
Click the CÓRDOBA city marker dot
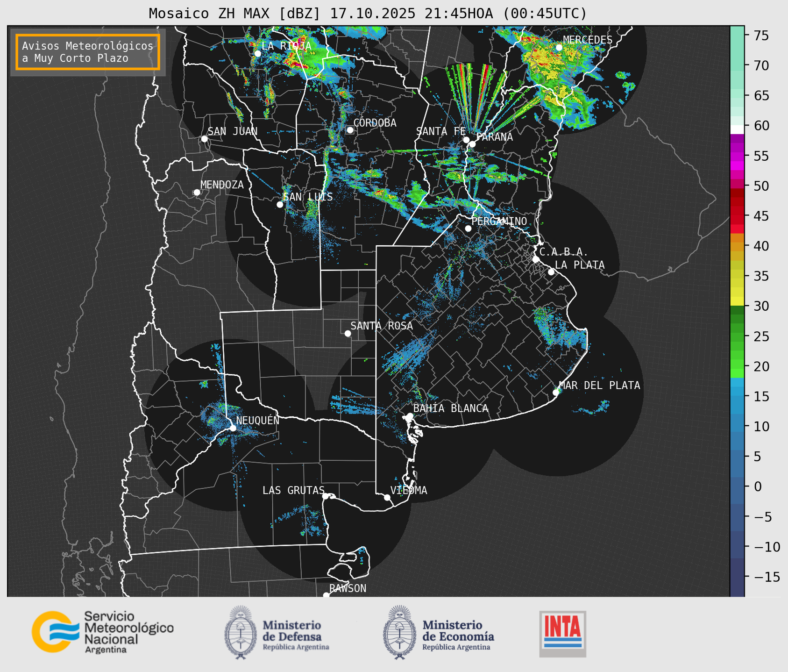point(350,130)
